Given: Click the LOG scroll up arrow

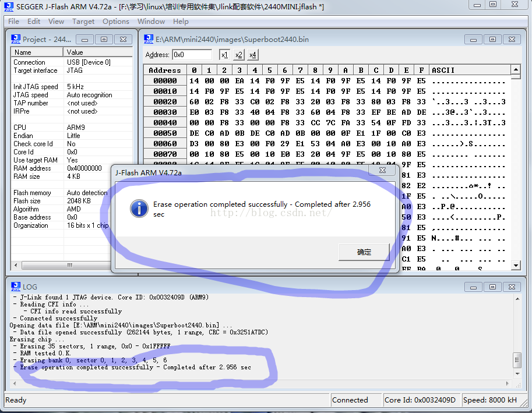Looking at the screenshot, I should click(x=517, y=299).
